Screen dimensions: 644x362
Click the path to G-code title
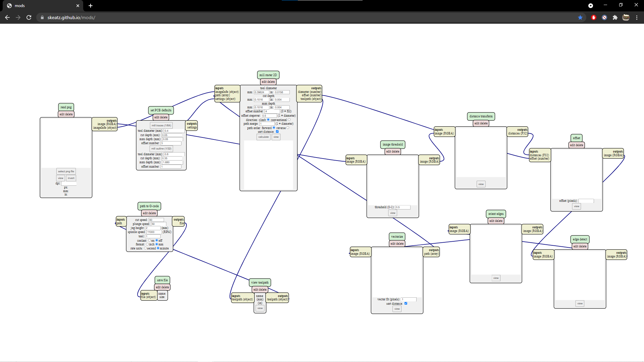[x=149, y=206]
